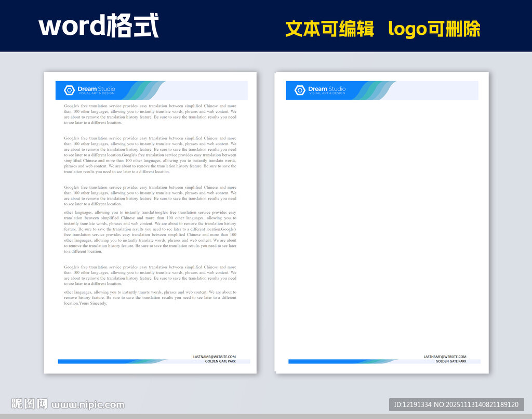This screenshot has height=419, width=532.
Task: Click the first body paragraph of the left letter
Action: click(150, 114)
